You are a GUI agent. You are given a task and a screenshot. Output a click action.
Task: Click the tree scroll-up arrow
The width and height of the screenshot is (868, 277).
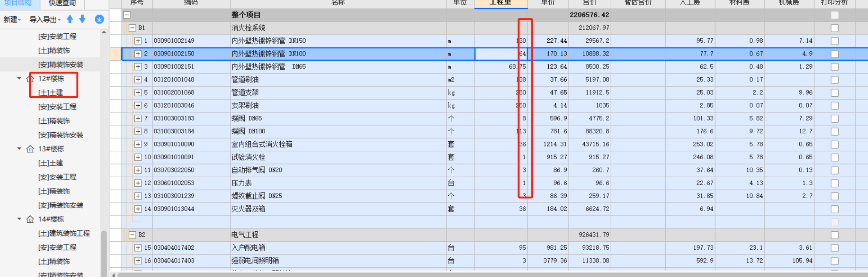(x=104, y=33)
